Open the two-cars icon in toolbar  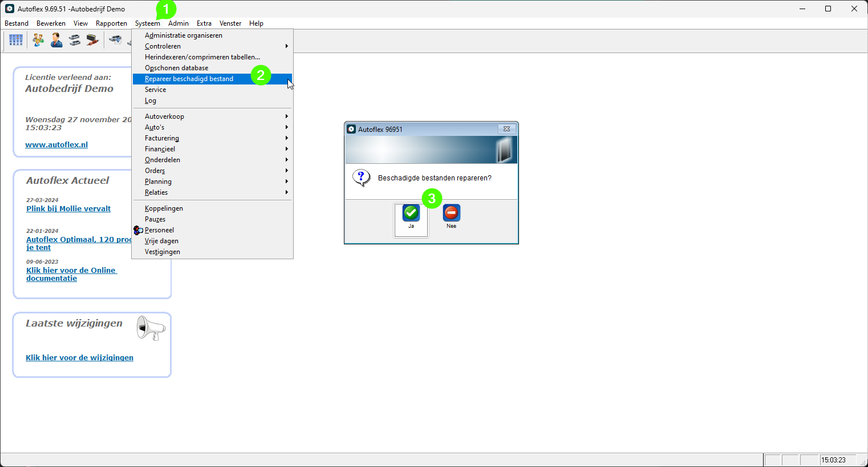click(x=75, y=40)
